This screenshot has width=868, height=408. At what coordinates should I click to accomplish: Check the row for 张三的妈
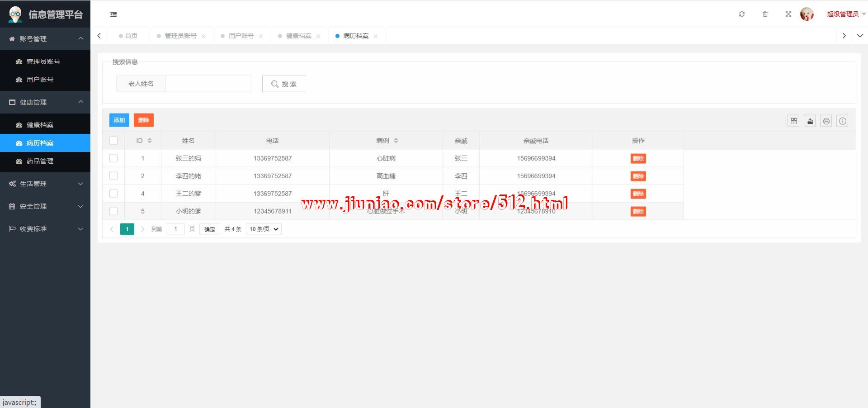113,158
